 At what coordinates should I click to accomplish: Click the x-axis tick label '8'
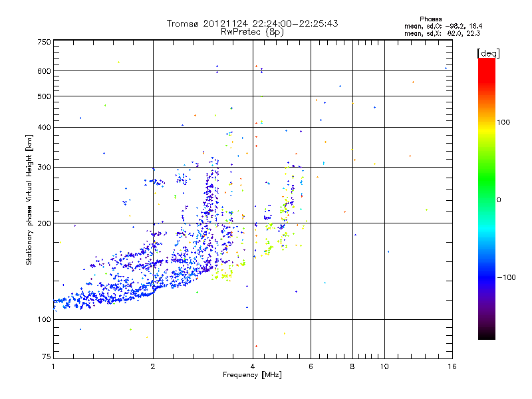coord(352,366)
